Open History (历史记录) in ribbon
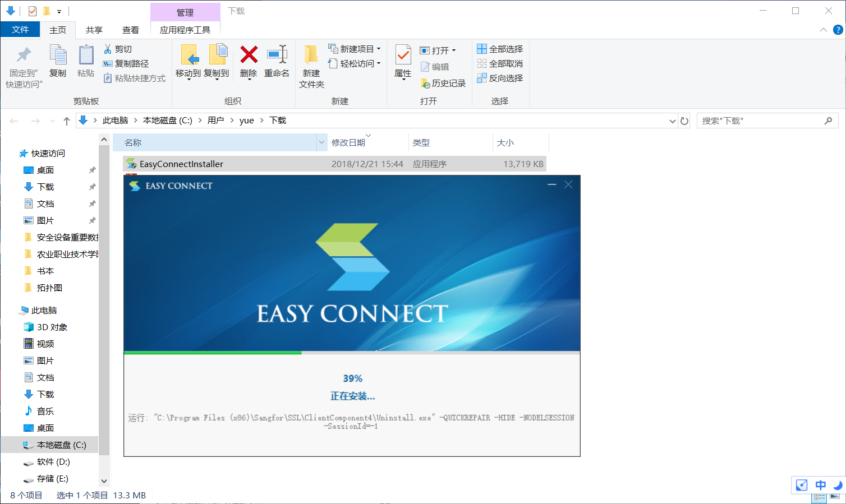 [443, 83]
